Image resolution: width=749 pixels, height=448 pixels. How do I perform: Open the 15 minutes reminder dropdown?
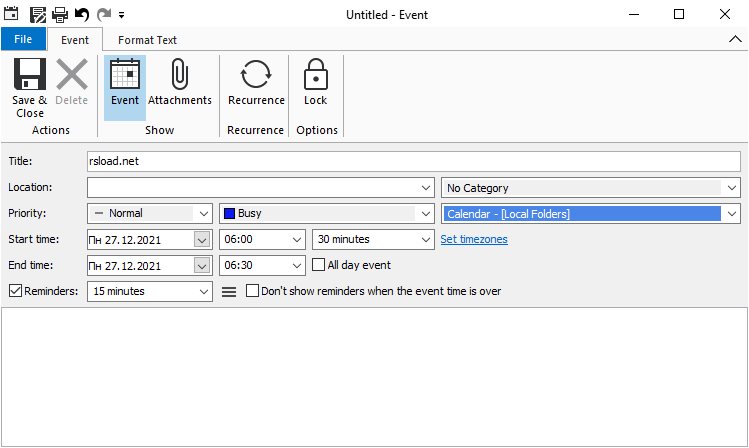(204, 291)
